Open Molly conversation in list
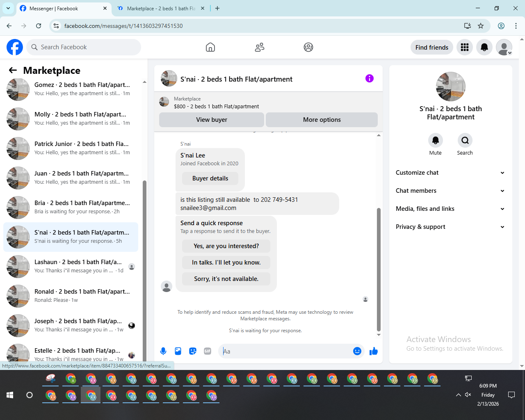The width and height of the screenshot is (525, 420). click(x=71, y=119)
